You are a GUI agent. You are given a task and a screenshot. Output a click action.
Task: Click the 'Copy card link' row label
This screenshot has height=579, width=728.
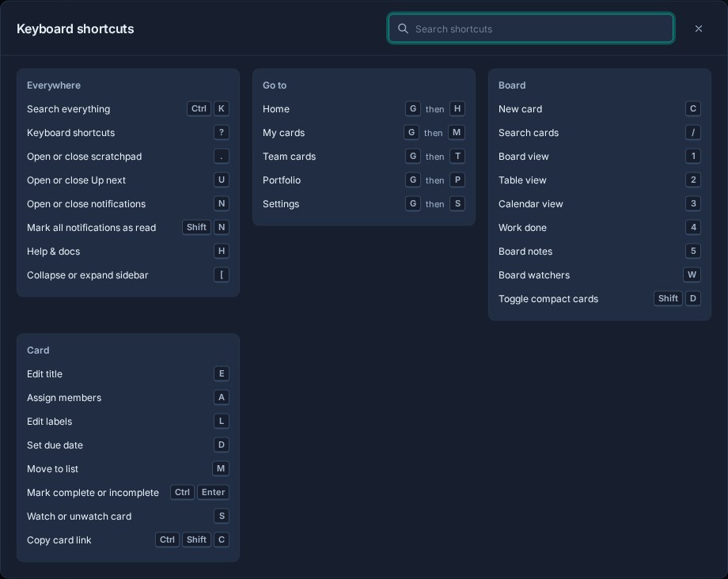(x=59, y=540)
